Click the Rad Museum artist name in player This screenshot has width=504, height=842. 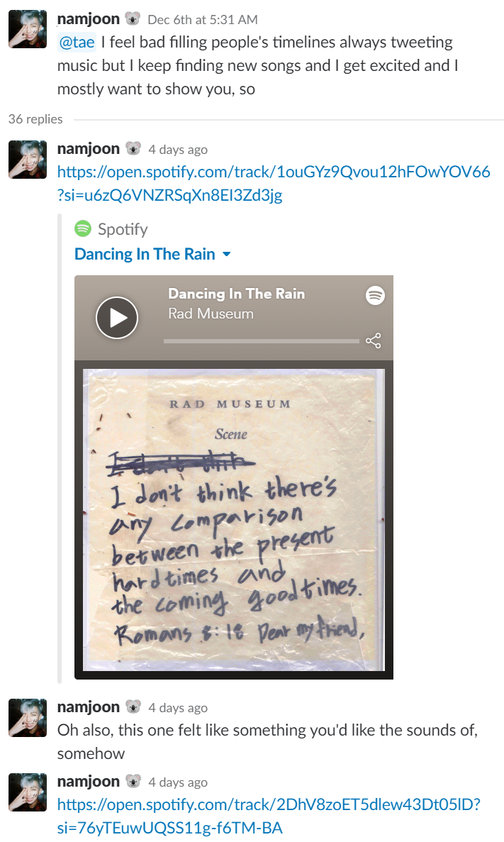(x=211, y=314)
